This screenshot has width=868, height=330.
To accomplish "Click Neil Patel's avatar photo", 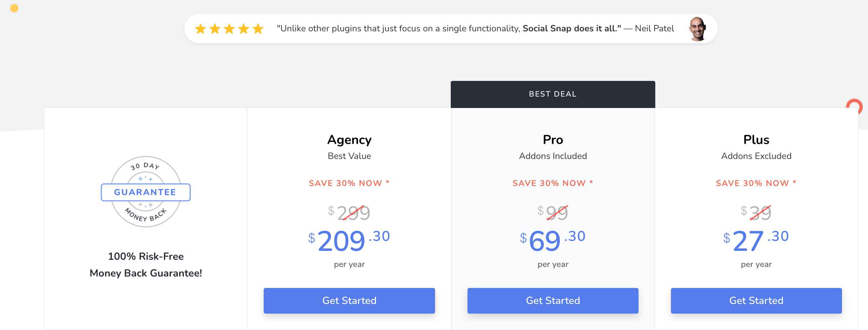I will [x=698, y=29].
